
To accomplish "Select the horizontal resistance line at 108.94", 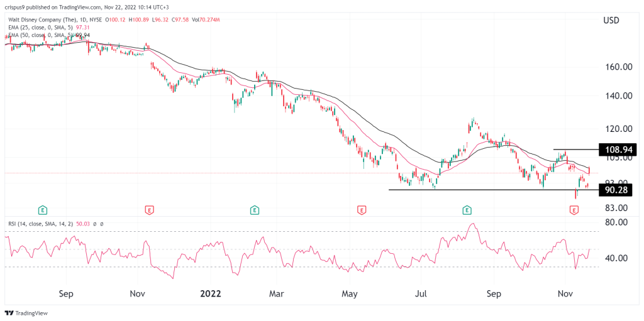I will click(576, 150).
